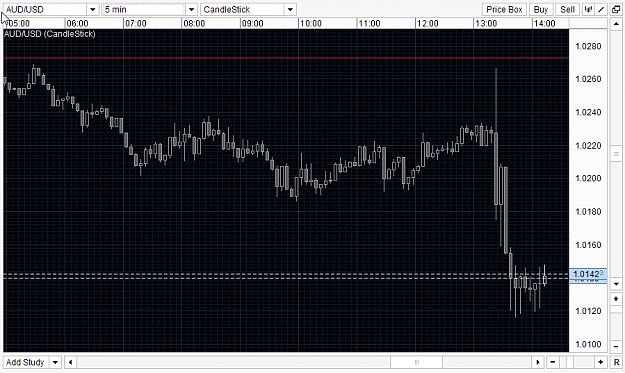Click the 14:00 time axis label
Image resolution: width=625 pixels, height=373 pixels.
click(x=544, y=24)
